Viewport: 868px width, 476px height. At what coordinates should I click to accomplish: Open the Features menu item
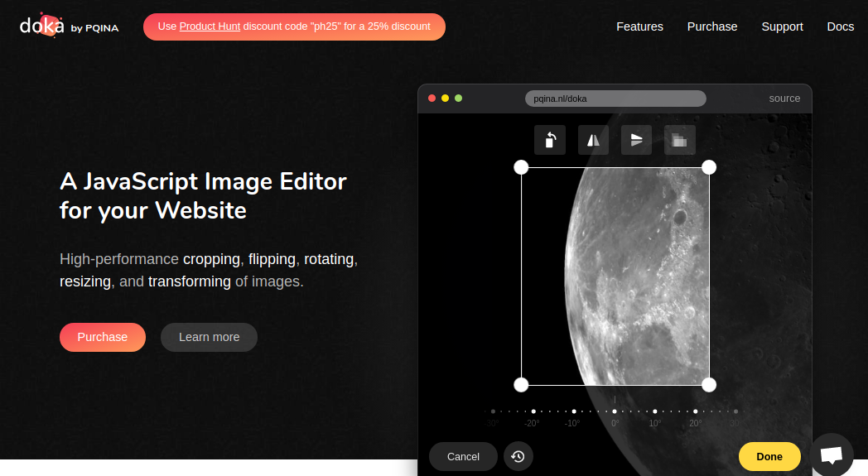point(639,26)
